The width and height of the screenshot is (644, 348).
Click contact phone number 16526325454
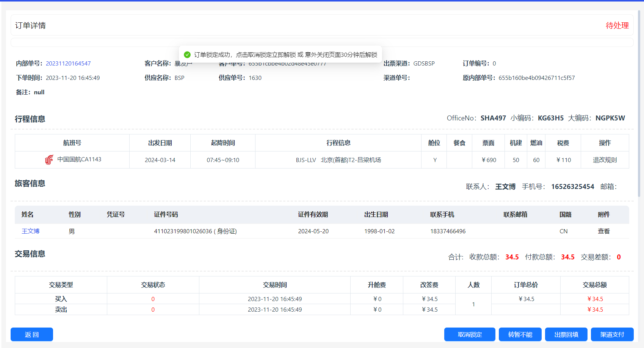[573, 186]
